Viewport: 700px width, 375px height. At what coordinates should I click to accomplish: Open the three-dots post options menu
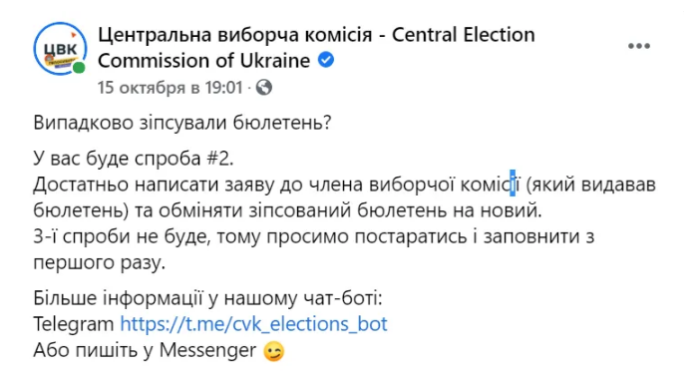coord(638,46)
